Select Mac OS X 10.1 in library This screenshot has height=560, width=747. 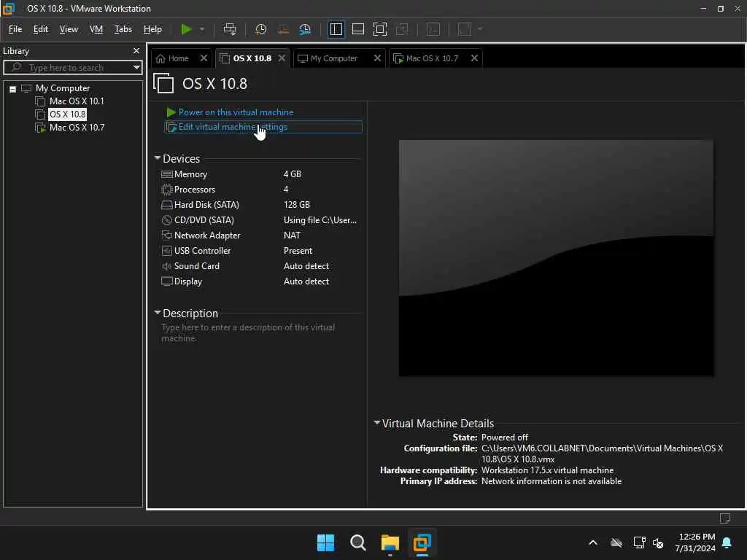(x=76, y=101)
